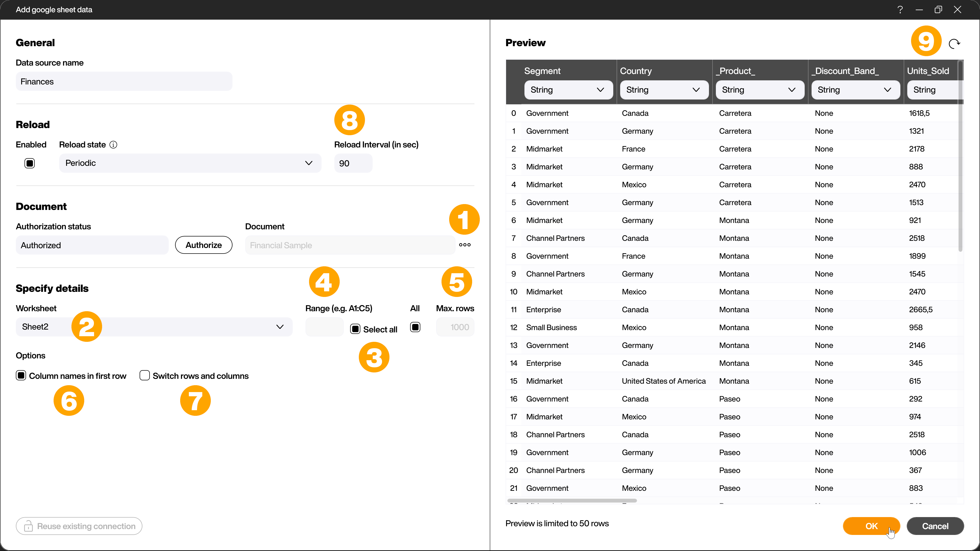Click the Cancel button
This screenshot has height=551, width=980.
click(935, 526)
